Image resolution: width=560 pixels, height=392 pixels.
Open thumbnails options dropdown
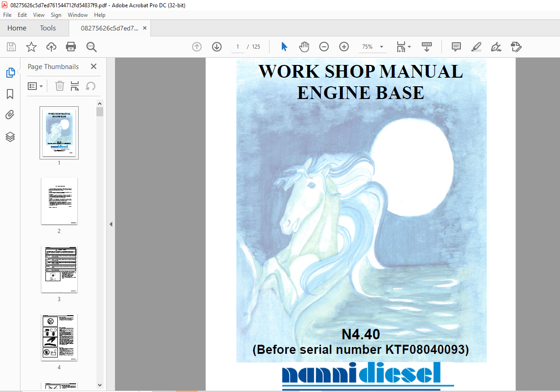[35, 86]
